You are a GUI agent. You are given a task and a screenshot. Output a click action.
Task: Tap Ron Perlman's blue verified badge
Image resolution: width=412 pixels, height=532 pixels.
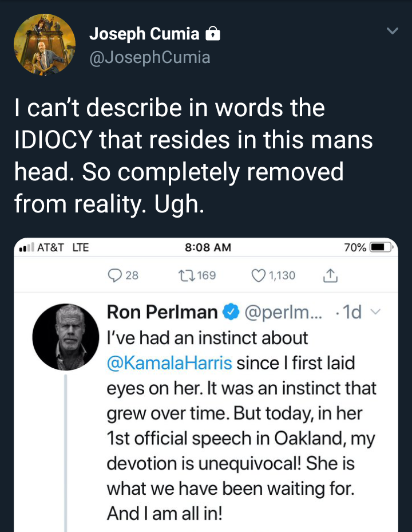231,313
